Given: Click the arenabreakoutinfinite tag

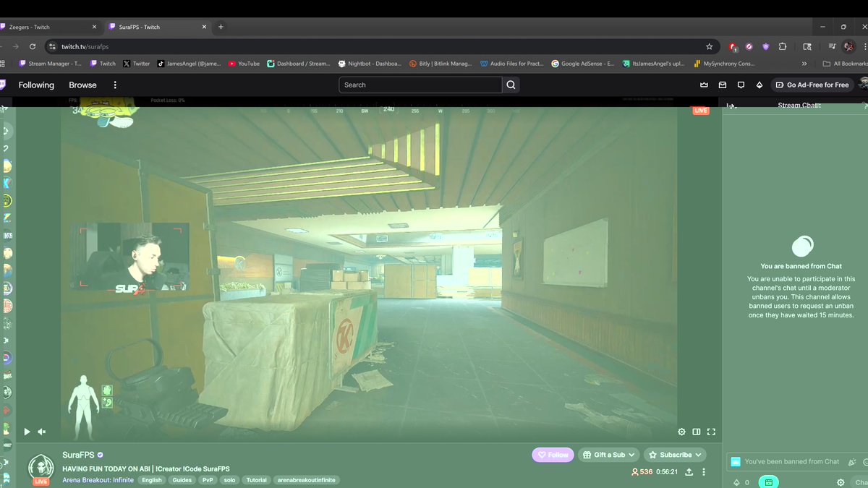Looking at the screenshot, I should [x=307, y=480].
